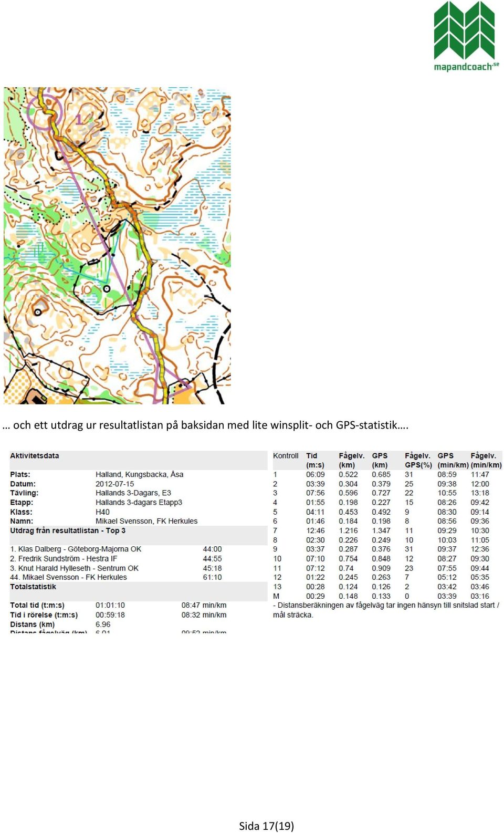Select control 3 split time '07:56'
504x833 pixels.
[x=316, y=493]
